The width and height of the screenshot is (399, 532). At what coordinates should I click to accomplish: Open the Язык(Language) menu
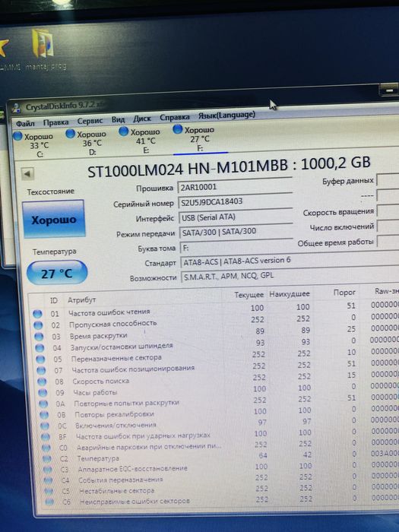pos(226,115)
